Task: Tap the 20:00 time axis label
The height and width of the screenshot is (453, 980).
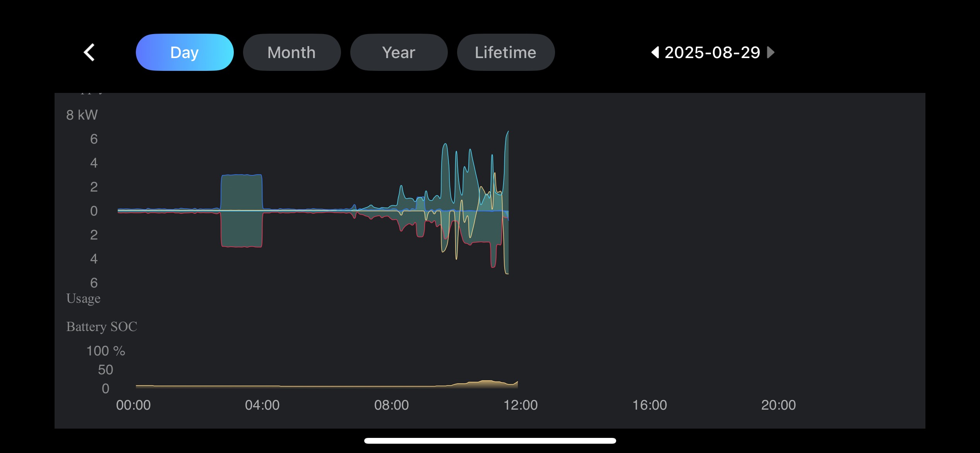Action: pos(778,405)
